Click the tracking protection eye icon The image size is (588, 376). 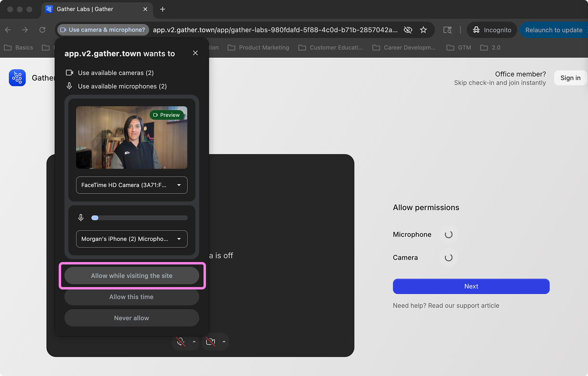tap(408, 30)
